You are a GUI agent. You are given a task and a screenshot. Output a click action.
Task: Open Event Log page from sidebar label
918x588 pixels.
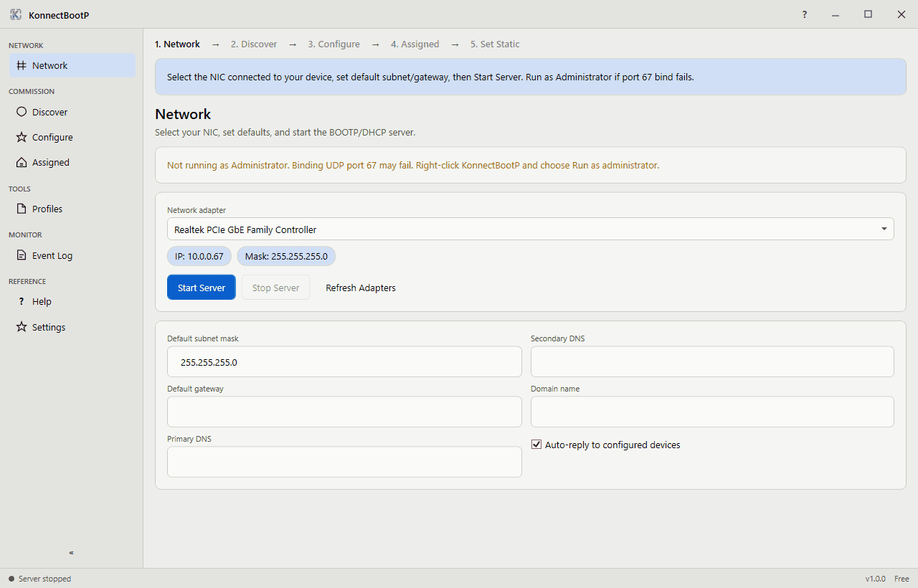(x=52, y=255)
